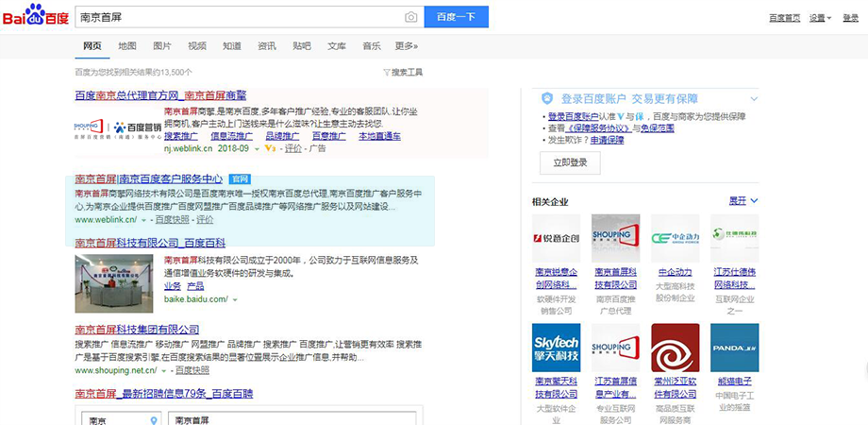Click the 南京 city input field

121,418
